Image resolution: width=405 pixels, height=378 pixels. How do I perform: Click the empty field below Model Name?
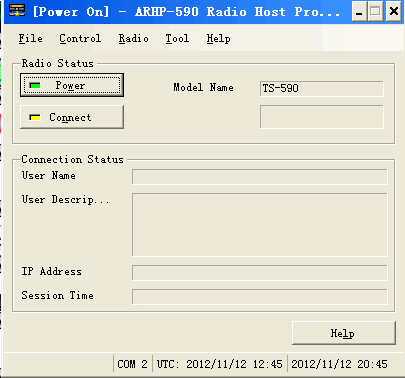(322, 117)
